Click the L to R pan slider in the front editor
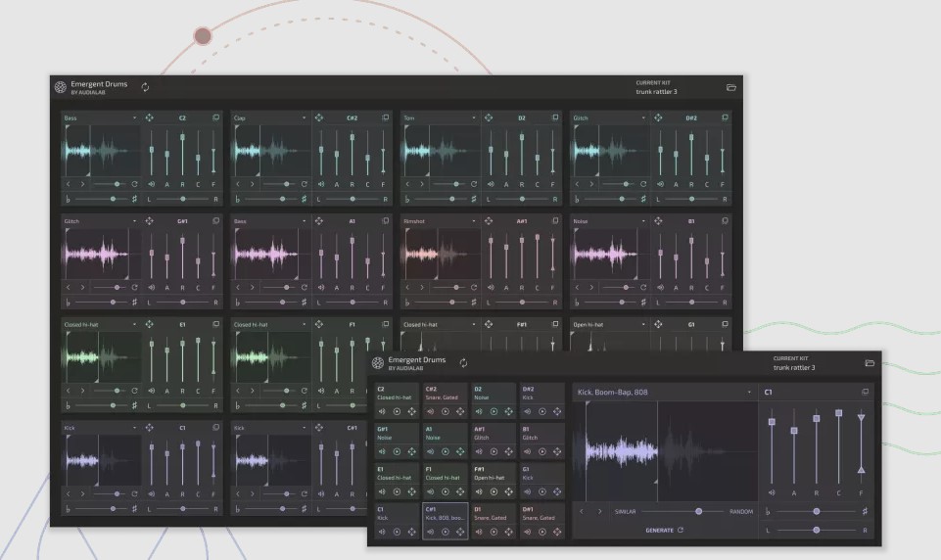Image resolution: width=941 pixels, height=560 pixels. (x=817, y=530)
